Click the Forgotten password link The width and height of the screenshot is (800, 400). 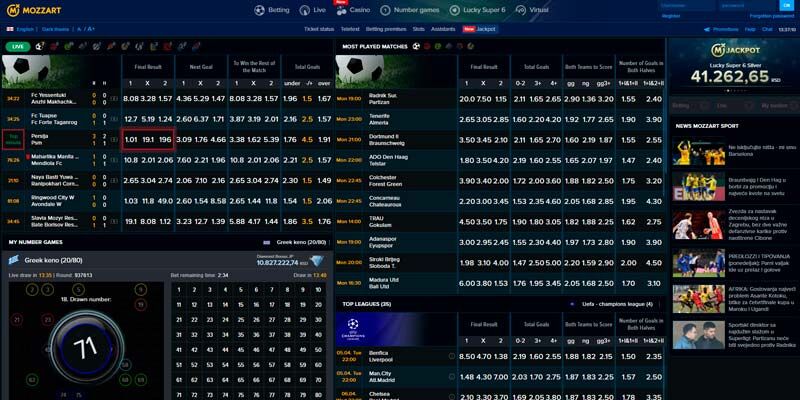(772, 16)
